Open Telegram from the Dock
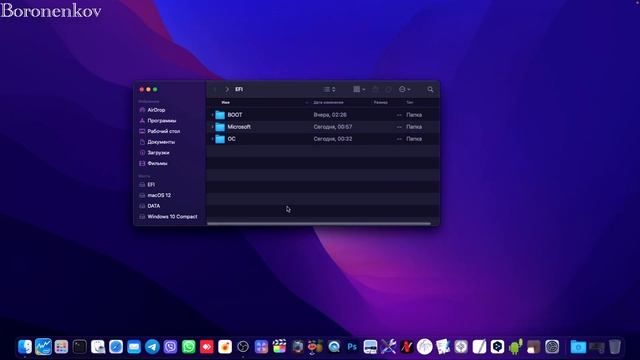The image size is (640, 360). point(152,347)
